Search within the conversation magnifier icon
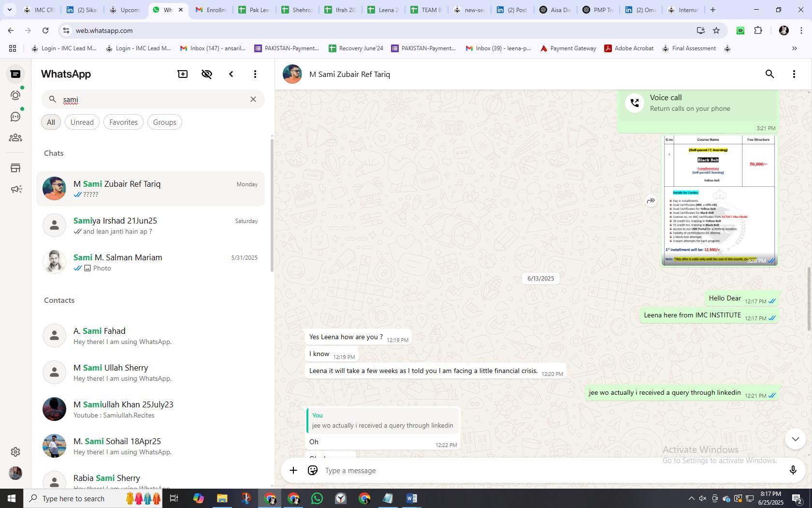The image size is (812, 508). pos(770,74)
